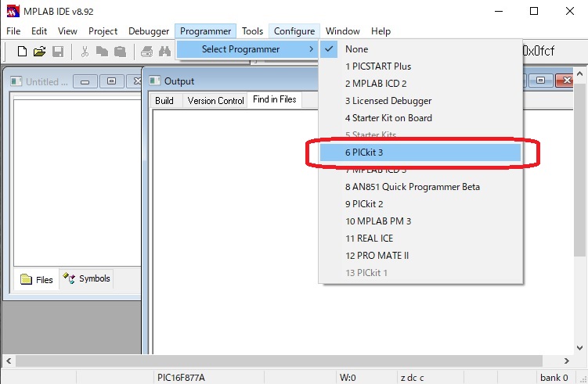Click the Output window icon

click(x=154, y=81)
